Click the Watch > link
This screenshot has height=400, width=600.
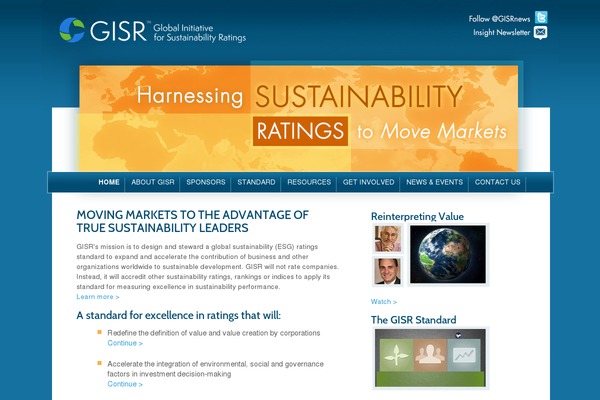click(383, 302)
